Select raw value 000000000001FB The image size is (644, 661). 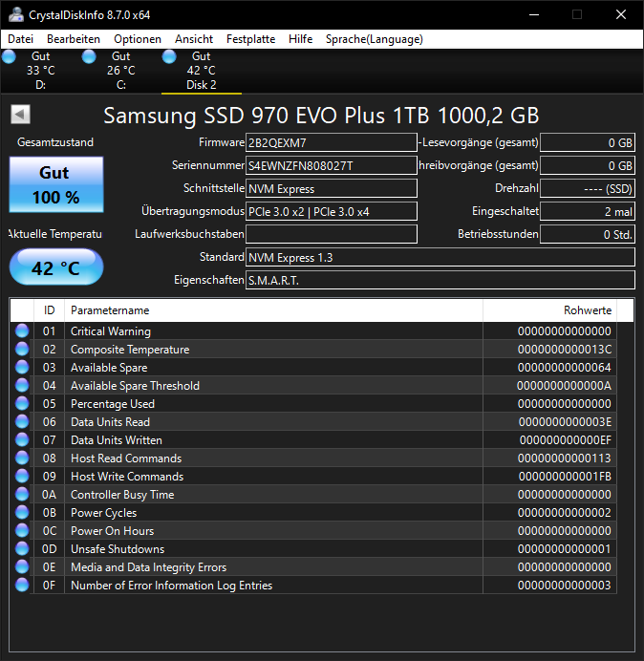point(565,477)
